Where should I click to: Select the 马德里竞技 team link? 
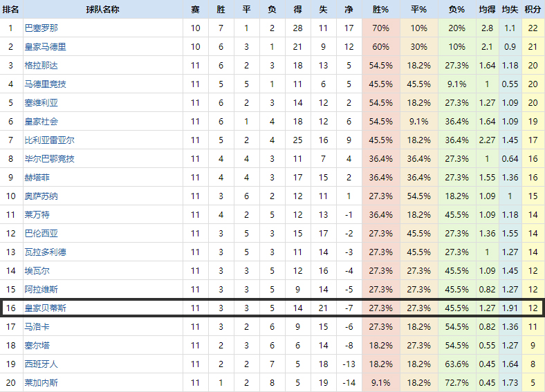click(x=45, y=84)
